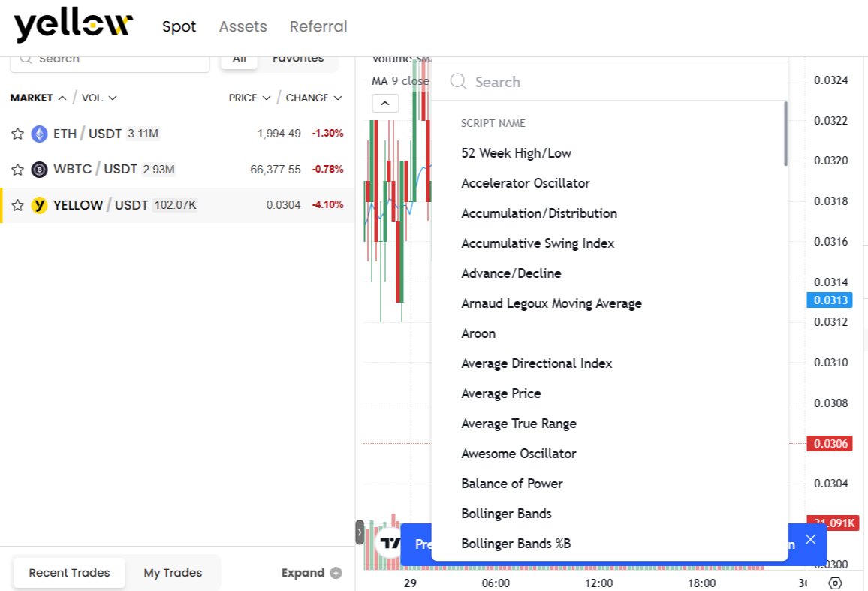
Task: Click the Expand order book button
Action: [312, 572]
